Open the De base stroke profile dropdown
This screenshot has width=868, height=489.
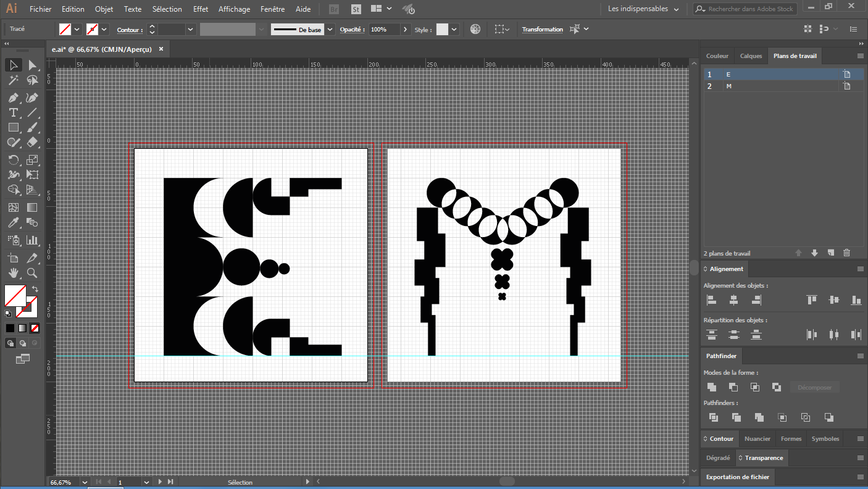click(330, 30)
